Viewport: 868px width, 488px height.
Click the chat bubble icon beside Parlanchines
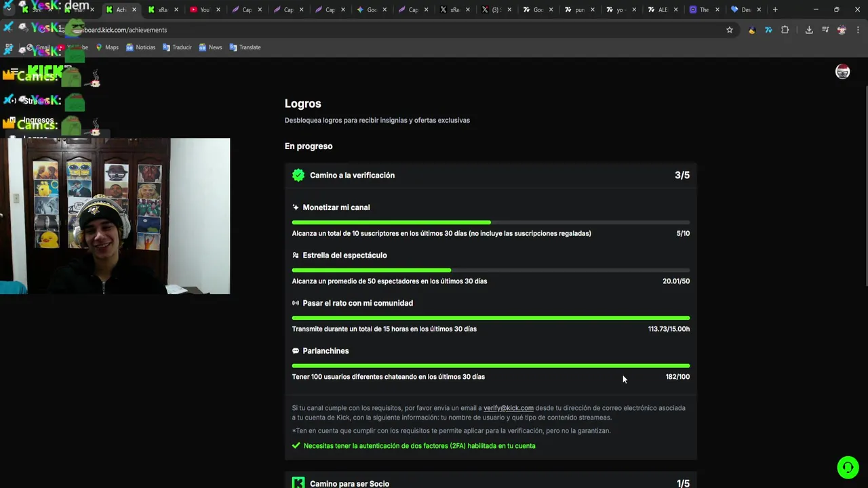tap(296, 351)
